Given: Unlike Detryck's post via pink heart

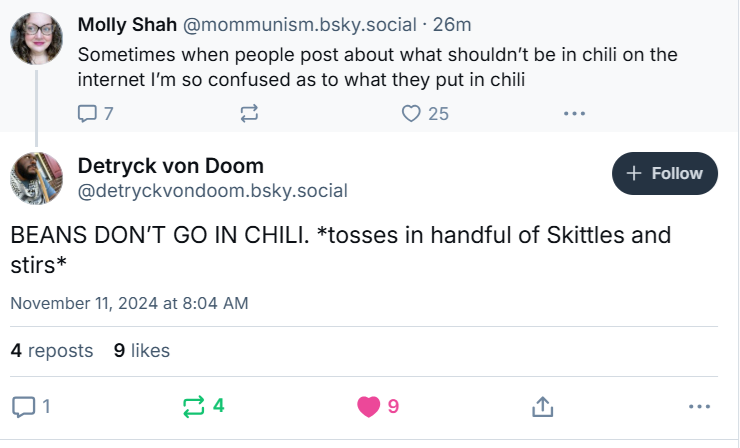Looking at the screenshot, I should (369, 406).
